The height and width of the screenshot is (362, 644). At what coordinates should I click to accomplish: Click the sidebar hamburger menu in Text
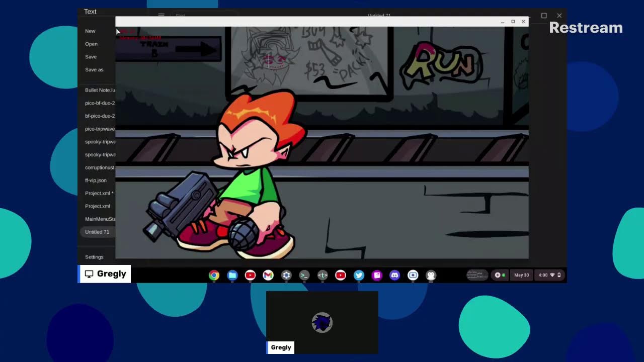click(161, 15)
